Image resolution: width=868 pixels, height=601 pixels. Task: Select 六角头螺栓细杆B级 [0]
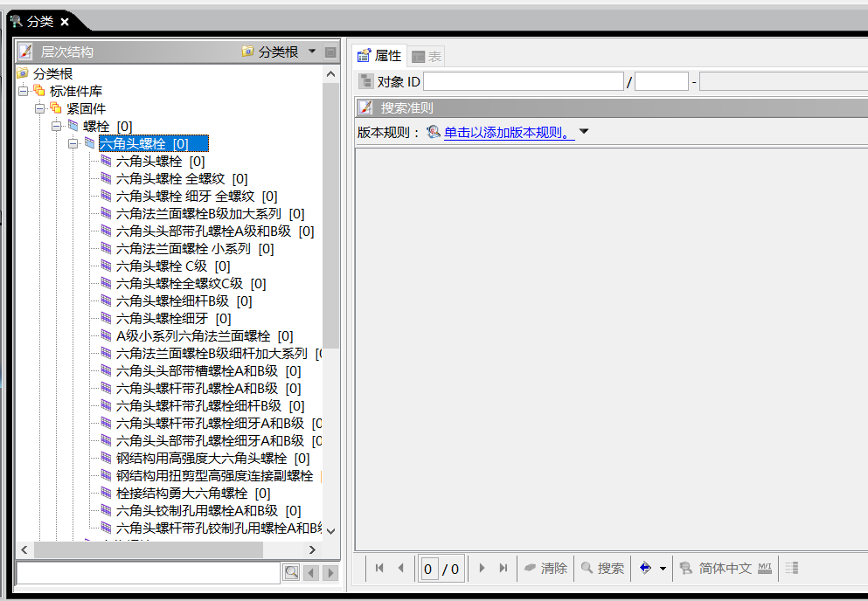coord(184,301)
